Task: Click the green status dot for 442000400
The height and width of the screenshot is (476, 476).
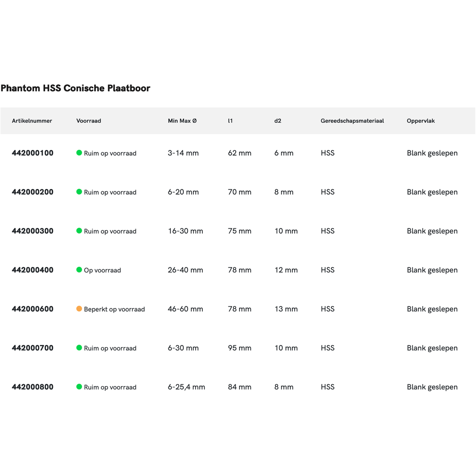Action: coord(79,270)
